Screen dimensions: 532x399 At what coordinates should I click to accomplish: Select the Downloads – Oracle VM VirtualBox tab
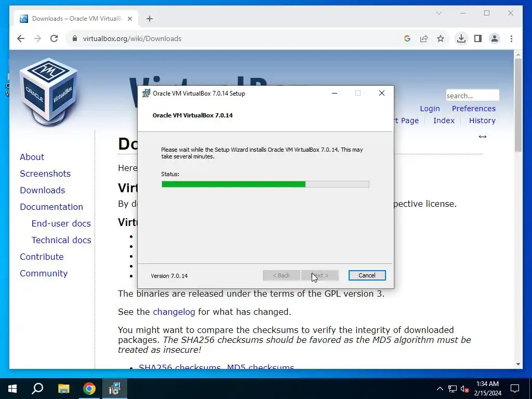[75, 19]
